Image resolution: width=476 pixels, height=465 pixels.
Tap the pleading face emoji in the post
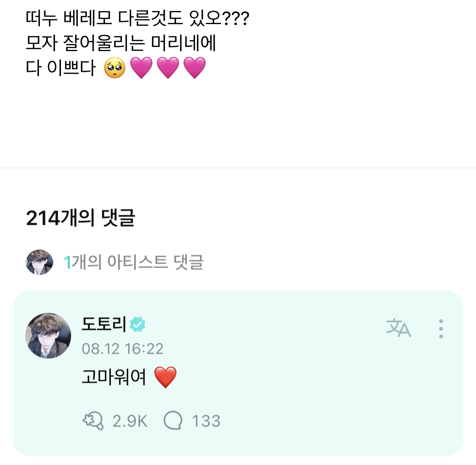(115, 68)
